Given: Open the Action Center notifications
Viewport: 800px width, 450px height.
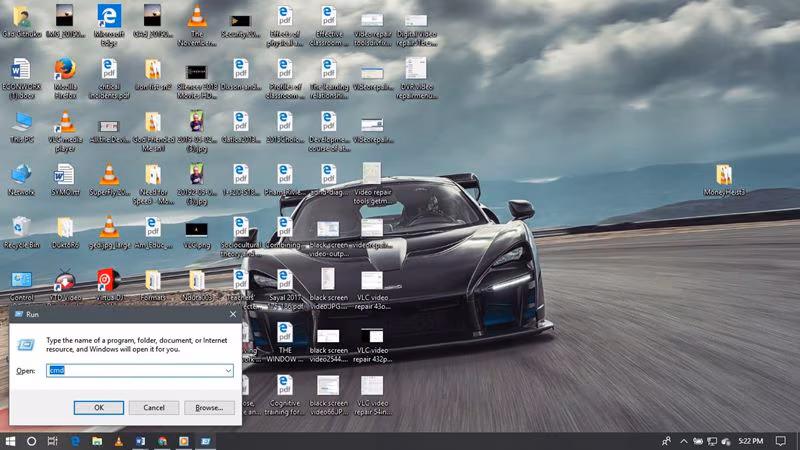Looking at the screenshot, I should [x=781, y=441].
